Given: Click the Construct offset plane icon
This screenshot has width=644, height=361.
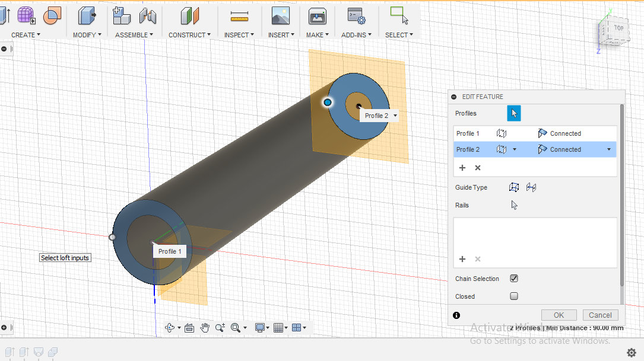Looking at the screenshot, I should point(189,15).
